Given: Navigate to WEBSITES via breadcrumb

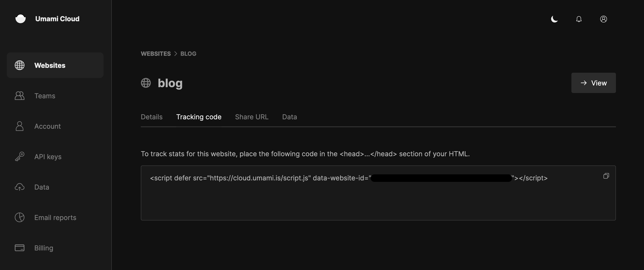Looking at the screenshot, I should 156,53.
